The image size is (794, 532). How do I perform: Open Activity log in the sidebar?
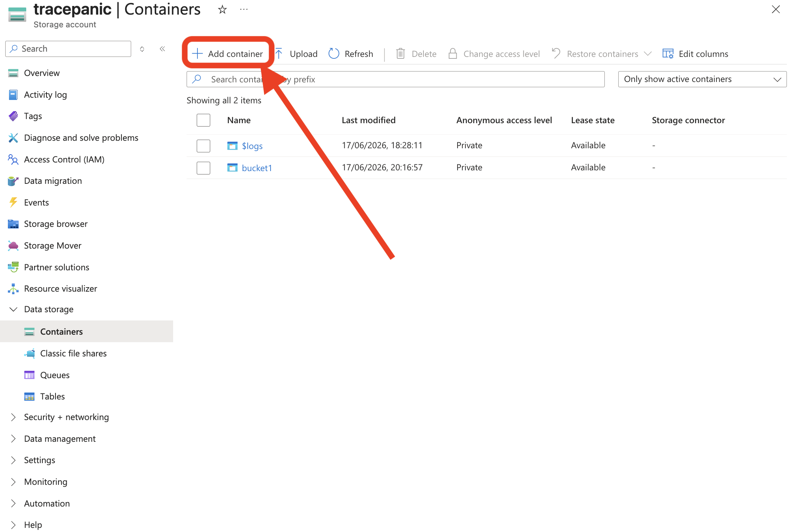pos(45,95)
